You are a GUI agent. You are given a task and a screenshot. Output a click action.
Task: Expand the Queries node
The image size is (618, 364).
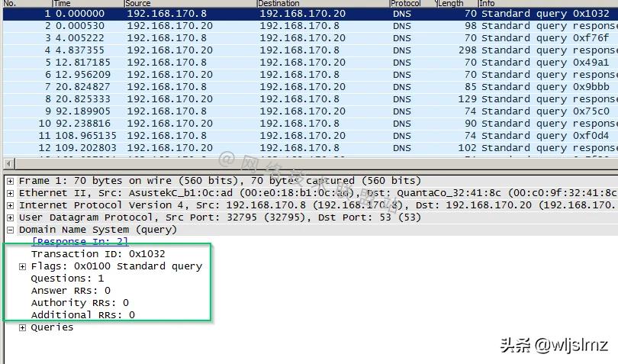(22, 327)
